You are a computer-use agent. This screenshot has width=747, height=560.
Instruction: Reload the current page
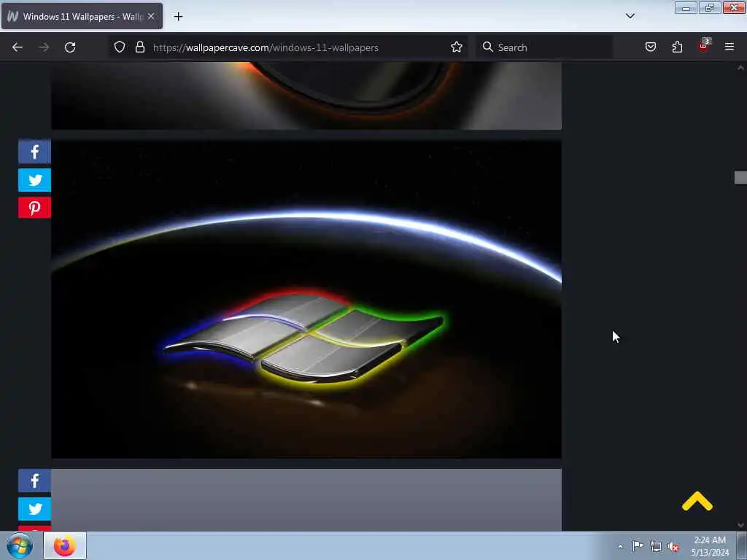click(70, 47)
